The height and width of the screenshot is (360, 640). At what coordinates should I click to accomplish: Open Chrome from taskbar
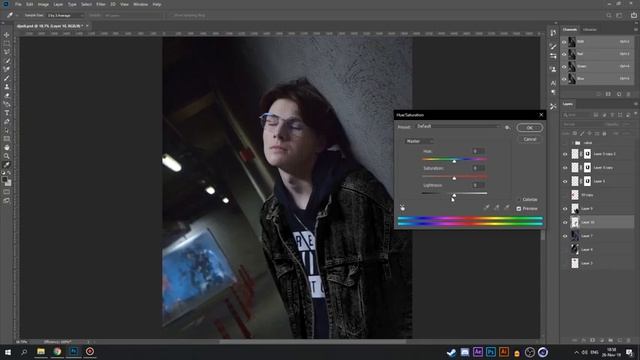57,351
